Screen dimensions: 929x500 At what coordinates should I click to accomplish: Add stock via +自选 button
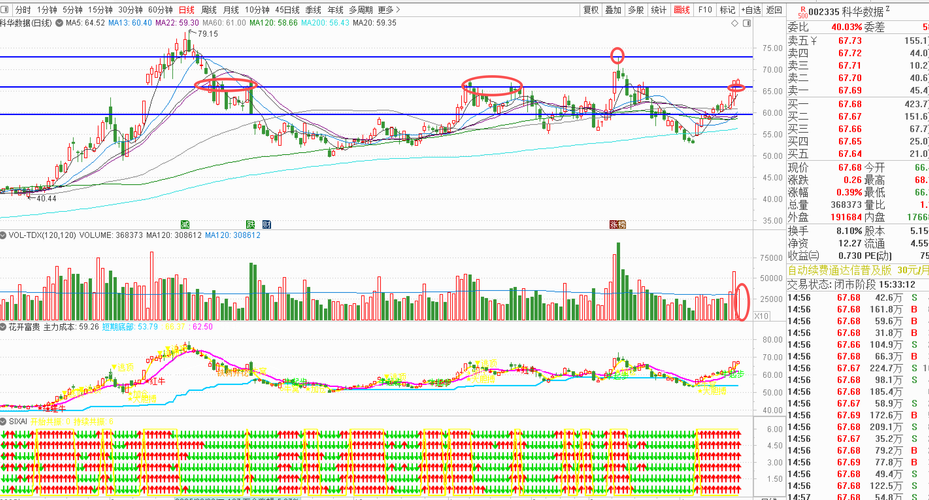pyautogui.click(x=751, y=9)
